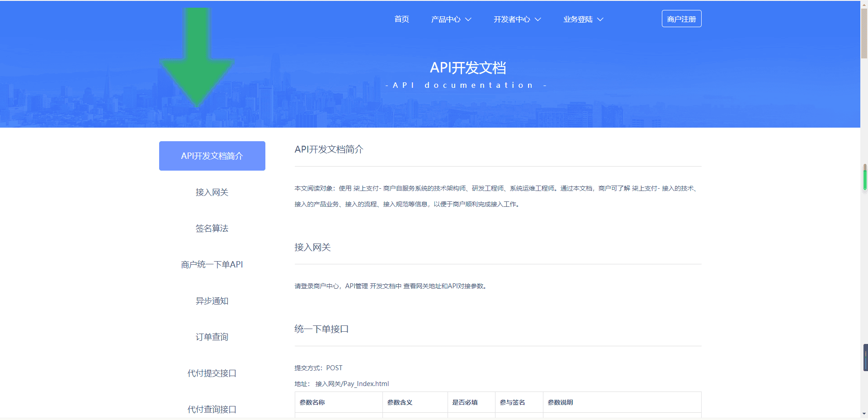Click the 参数名称 table header
The width and height of the screenshot is (868, 420).
[x=312, y=402]
